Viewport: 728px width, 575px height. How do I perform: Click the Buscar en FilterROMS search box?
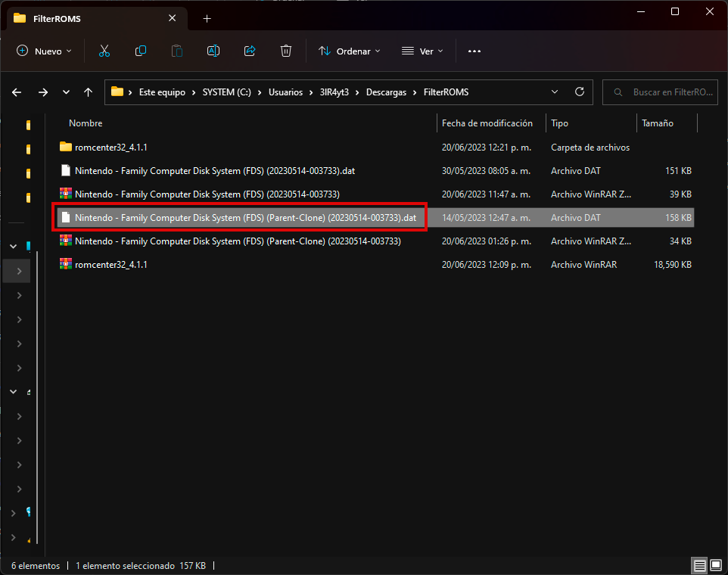[660, 92]
